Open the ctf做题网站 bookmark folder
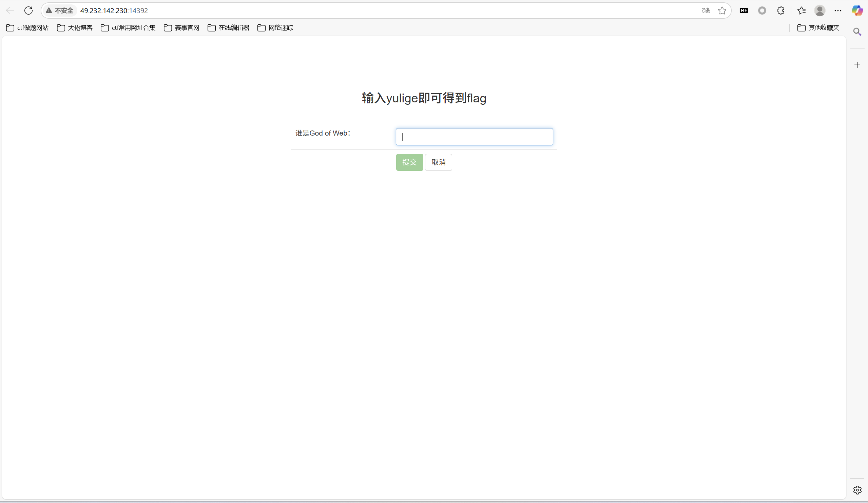The height and width of the screenshot is (503, 868). coord(27,28)
